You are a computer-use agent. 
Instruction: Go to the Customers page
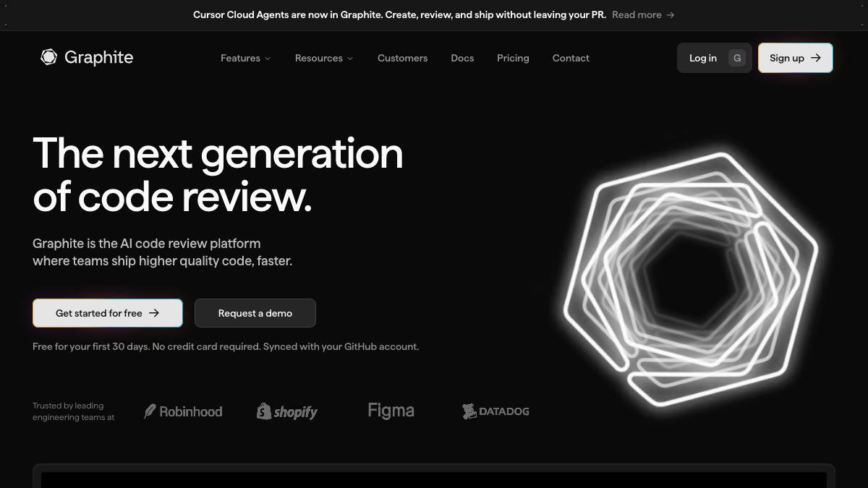(x=402, y=58)
